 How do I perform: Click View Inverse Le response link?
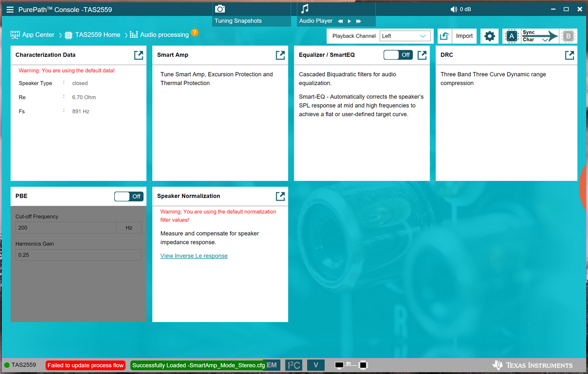tap(194, 256)
